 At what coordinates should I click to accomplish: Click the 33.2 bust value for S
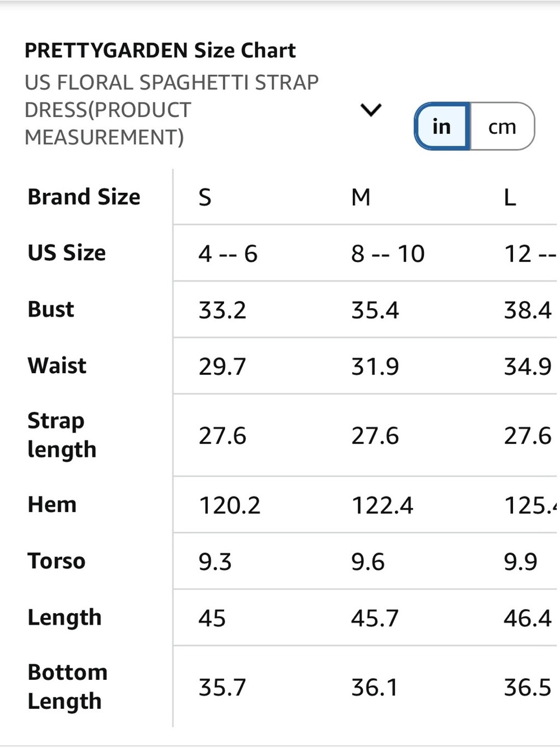tap(222, 310)
